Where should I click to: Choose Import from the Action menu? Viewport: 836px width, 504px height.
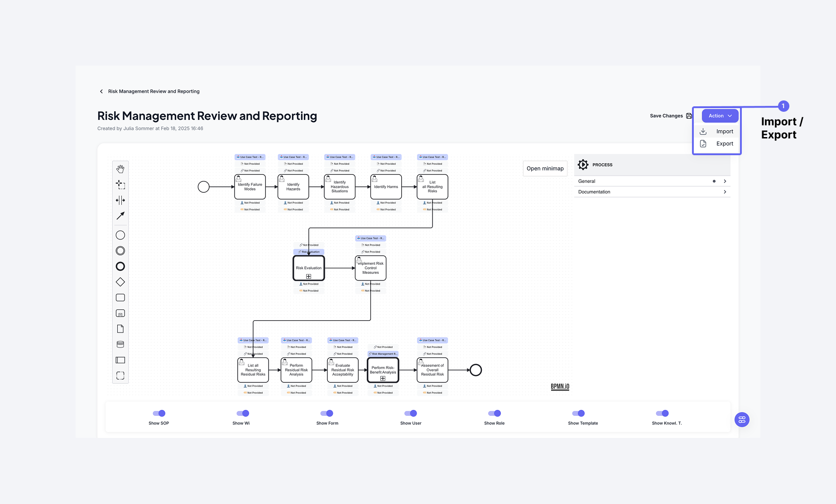coord(725,131)
